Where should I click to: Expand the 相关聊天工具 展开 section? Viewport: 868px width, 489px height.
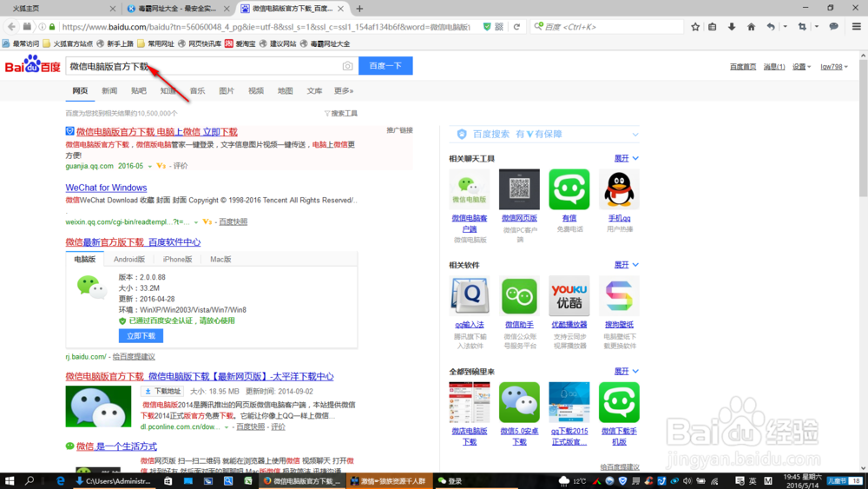(626, 158)
